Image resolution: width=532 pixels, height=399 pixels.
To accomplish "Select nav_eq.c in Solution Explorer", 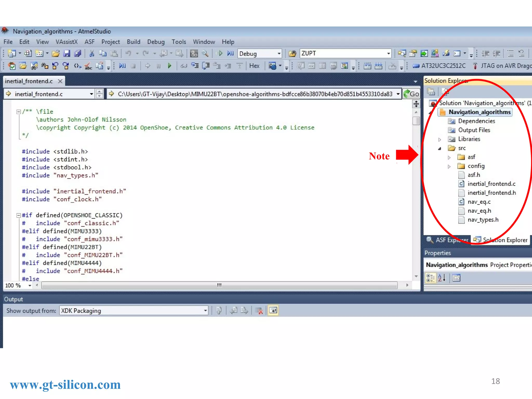I will pyautogui.click(x=479, y=202).
